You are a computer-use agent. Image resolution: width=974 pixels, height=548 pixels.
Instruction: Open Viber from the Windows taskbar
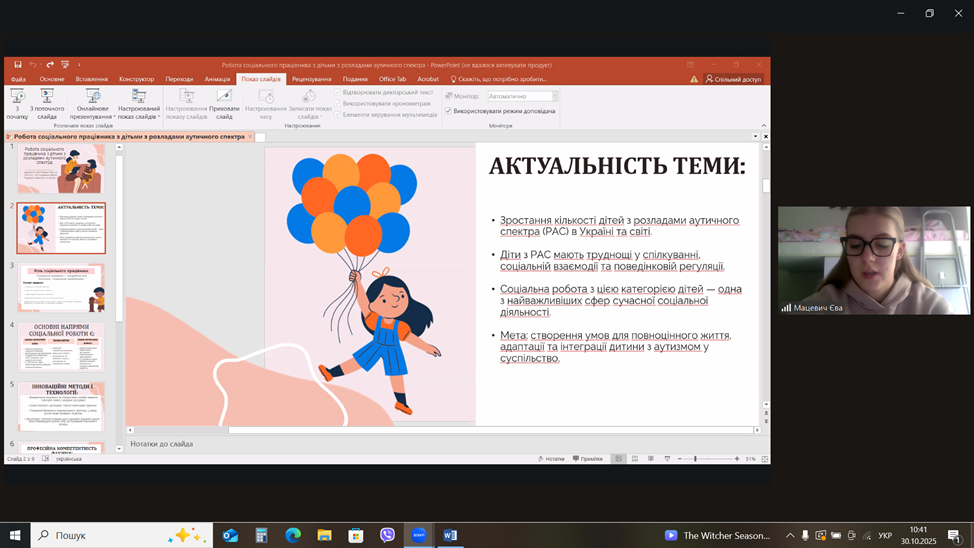click(x=387, y=536)
